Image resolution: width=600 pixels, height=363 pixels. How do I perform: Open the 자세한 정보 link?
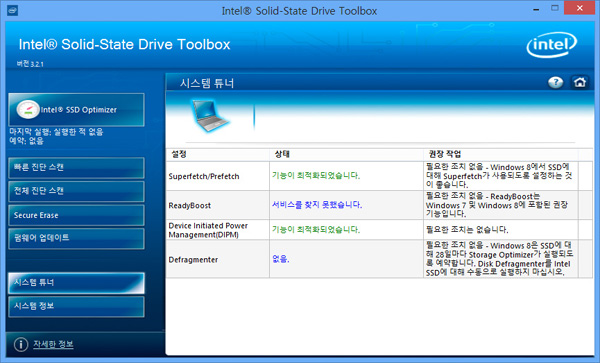click(x=53, y=344)
